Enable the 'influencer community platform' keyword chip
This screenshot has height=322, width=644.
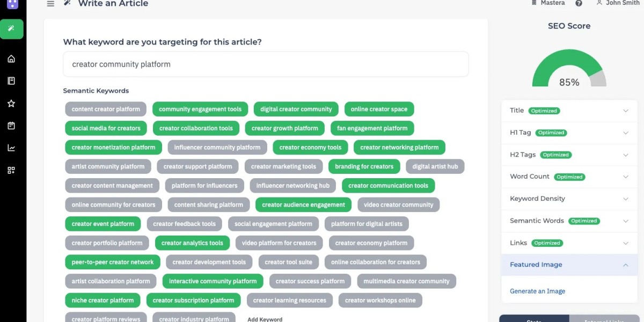pyautogui.click(x=217, y=147)
